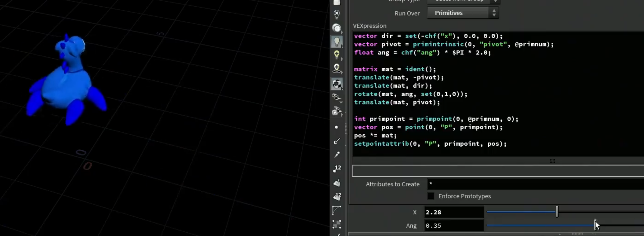Image resolution: width=644 pixels, height=236 pixels.
Task: Toggle display of points in the viewport
Action: [337, 127]
